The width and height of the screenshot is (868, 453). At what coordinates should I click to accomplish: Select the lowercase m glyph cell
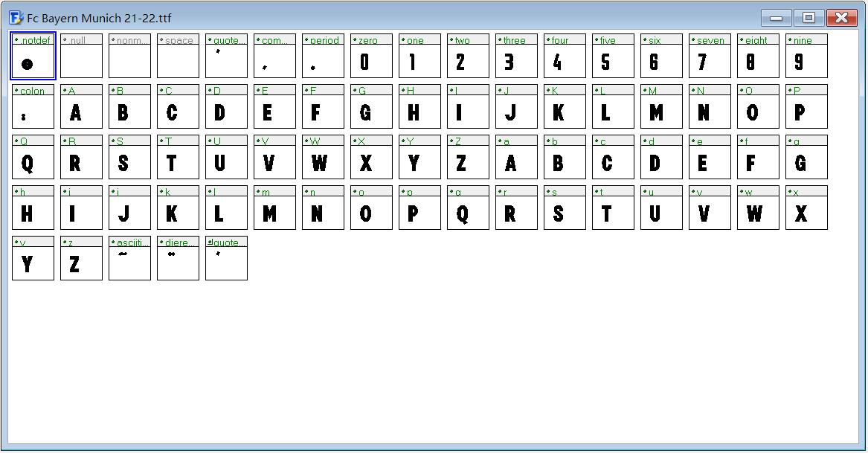(x=274, y=208)
